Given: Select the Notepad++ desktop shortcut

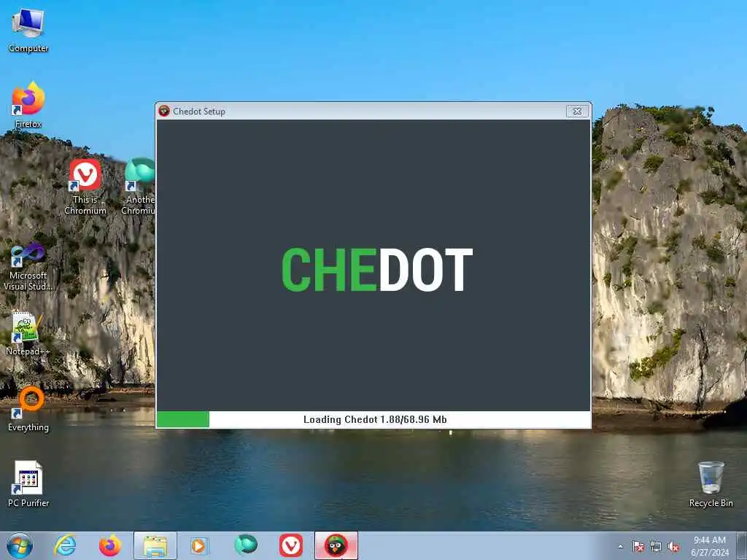Looking at the screenshot, I should click(28, 333).
